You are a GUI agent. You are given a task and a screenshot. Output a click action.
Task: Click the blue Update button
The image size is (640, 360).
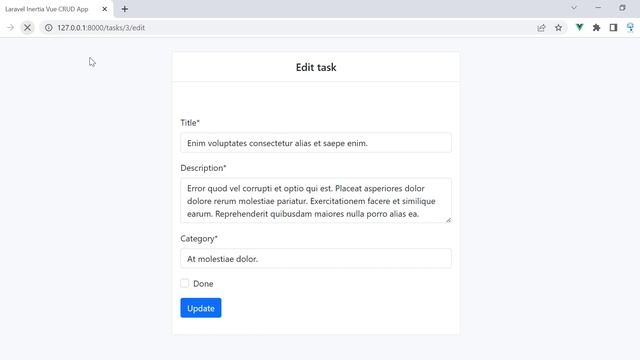pyautogui.click(x=201, y=308)
